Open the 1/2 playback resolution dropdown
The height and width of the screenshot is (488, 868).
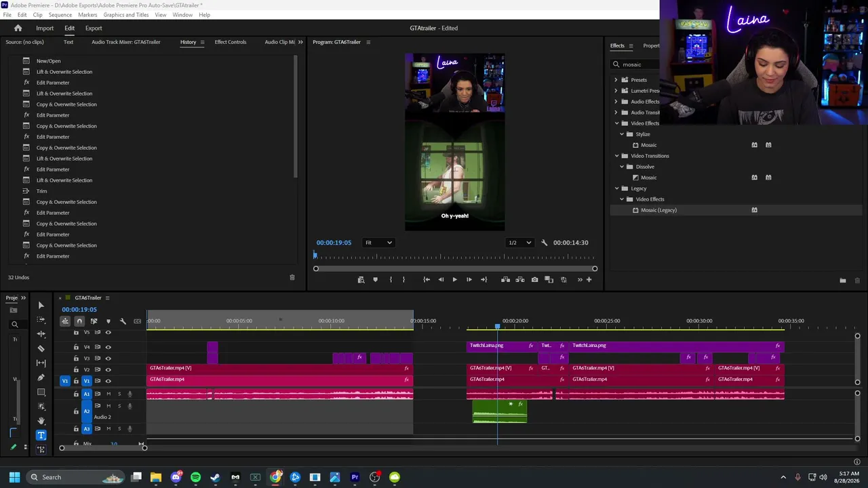(520, 243)
